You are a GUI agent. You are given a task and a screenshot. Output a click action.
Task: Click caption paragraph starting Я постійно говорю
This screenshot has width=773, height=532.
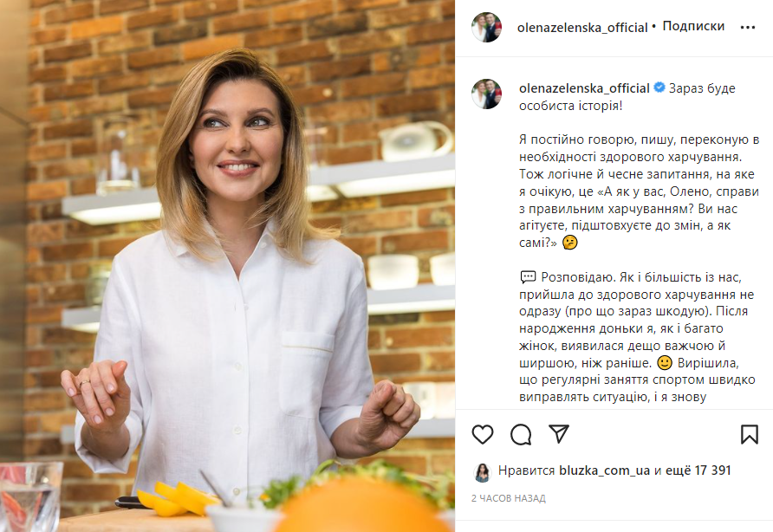click(639, 191)
